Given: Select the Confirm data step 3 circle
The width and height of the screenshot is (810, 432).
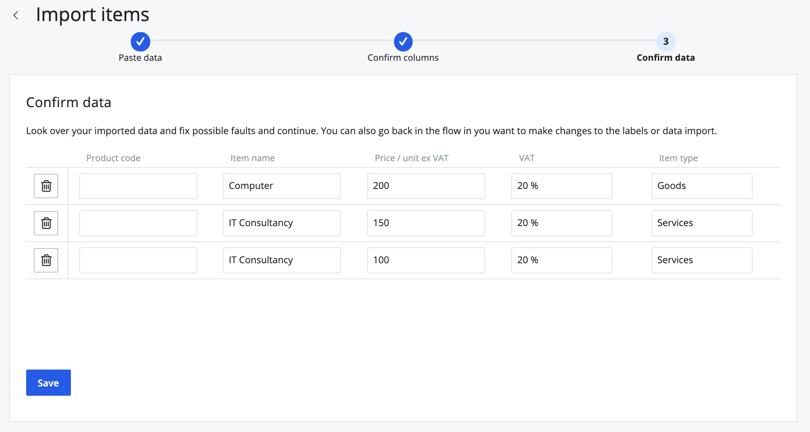Looking at the screenshot, I should pyautogui.click(x=665, y=41).
